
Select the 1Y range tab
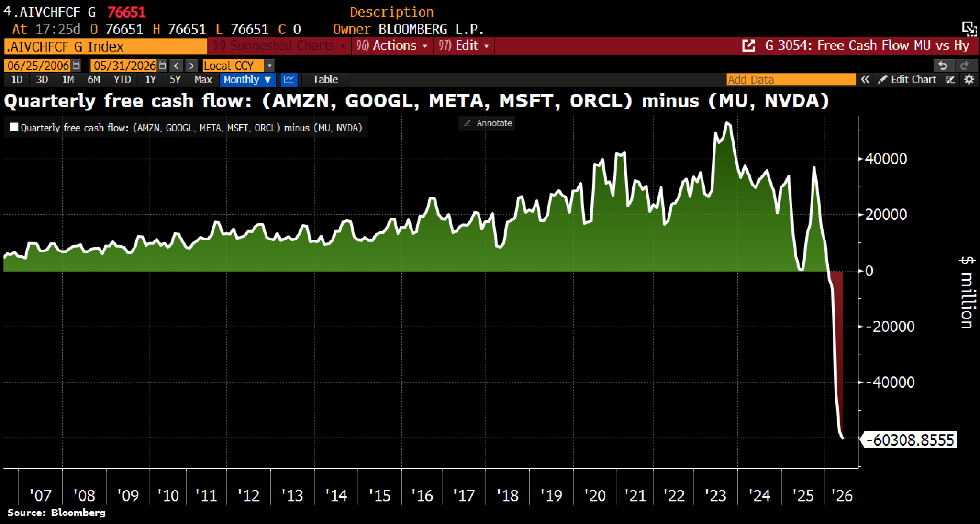150,79
